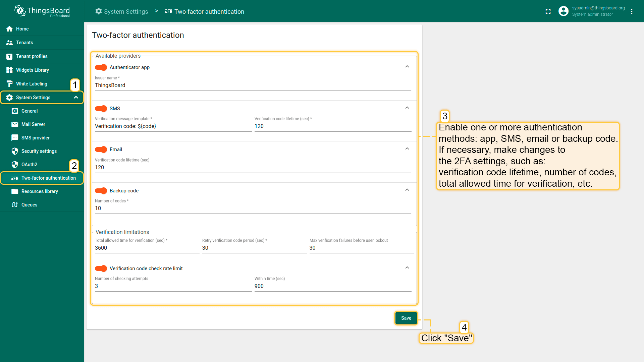Toggle Verification code check rate limit
The width and height of the screenshot is (644, 362).
101,268
